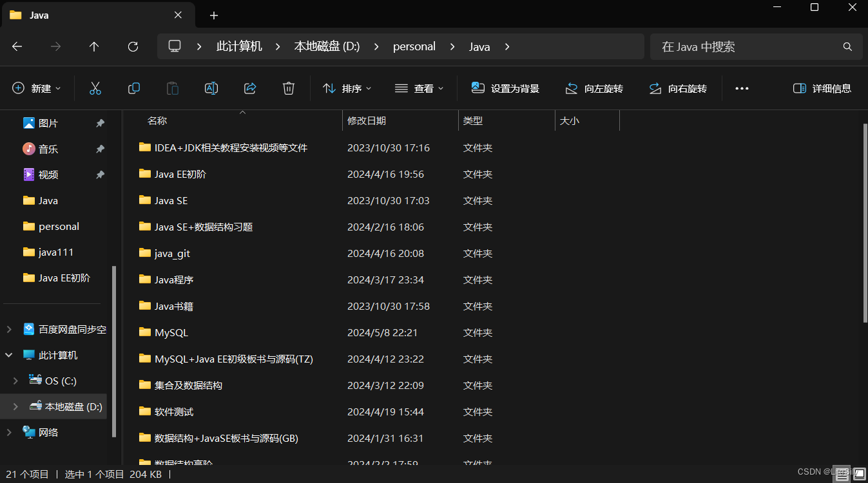Click the Cut scissors icon

coord(95,88)
